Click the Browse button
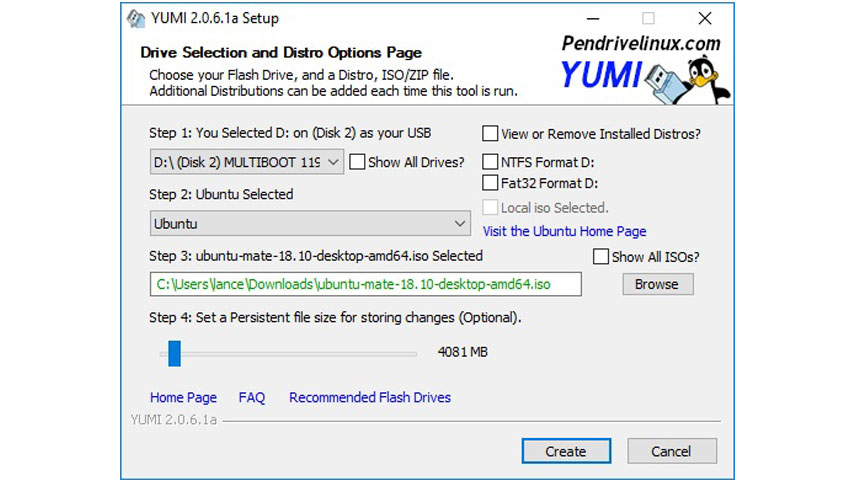Screen dimensions: 856x482 pos(658,284)
